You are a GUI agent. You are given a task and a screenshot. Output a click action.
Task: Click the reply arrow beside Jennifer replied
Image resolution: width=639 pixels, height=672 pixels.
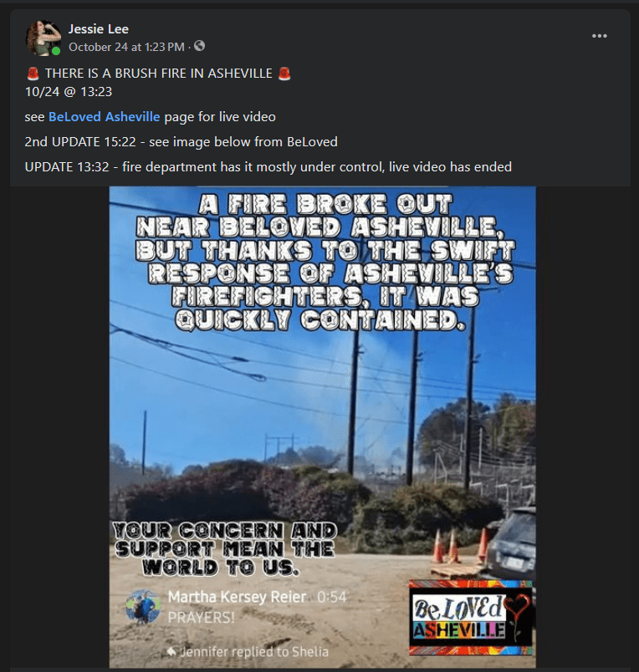(x=171, y=652)
